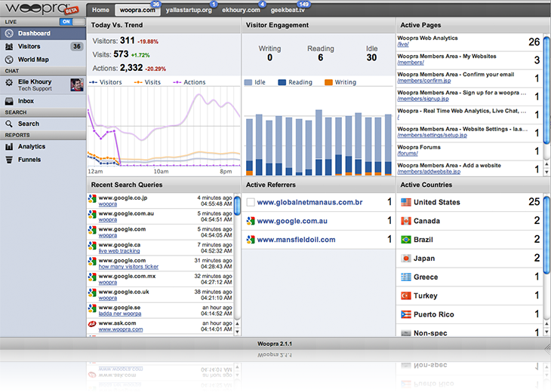Toggle the LIVE on/off switch

click(x=72, y=22)
